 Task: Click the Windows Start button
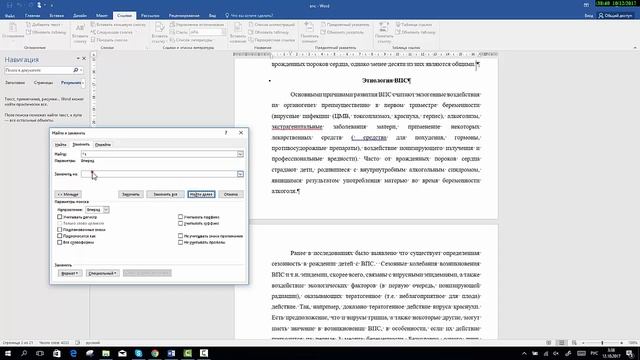point(8,353)
